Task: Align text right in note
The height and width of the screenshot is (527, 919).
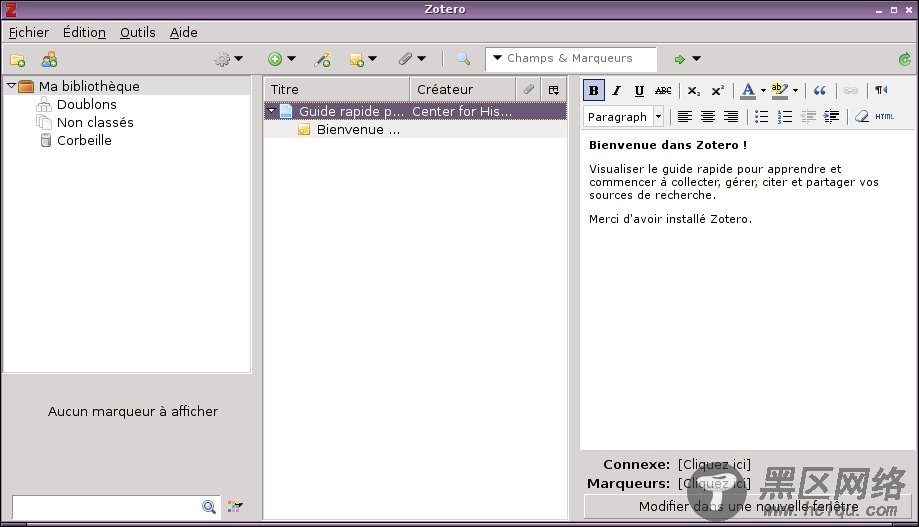Action: click(730, 117)
